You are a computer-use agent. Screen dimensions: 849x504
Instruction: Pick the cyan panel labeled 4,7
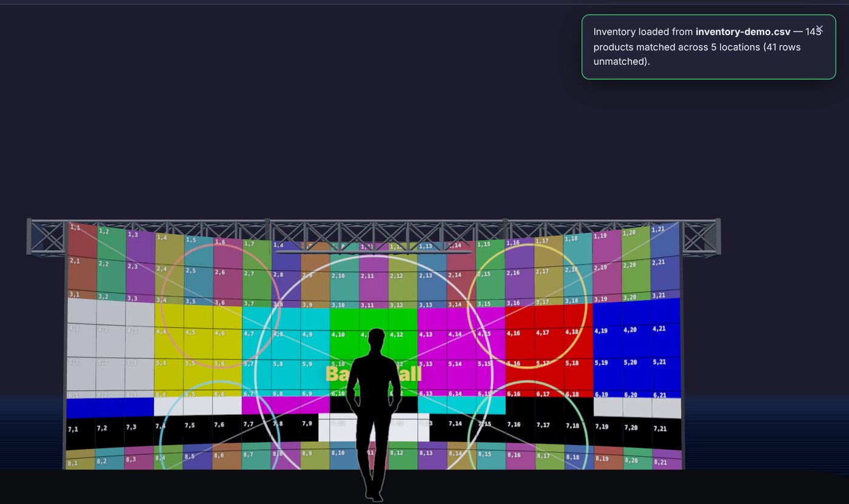point(257,346)
